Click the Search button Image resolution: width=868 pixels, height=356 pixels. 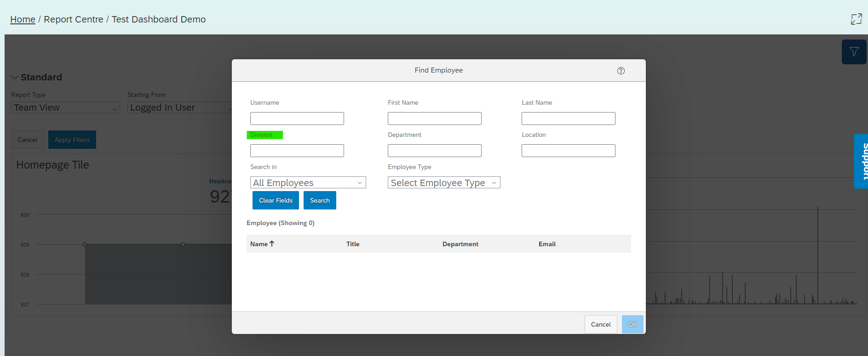[320, 200]
